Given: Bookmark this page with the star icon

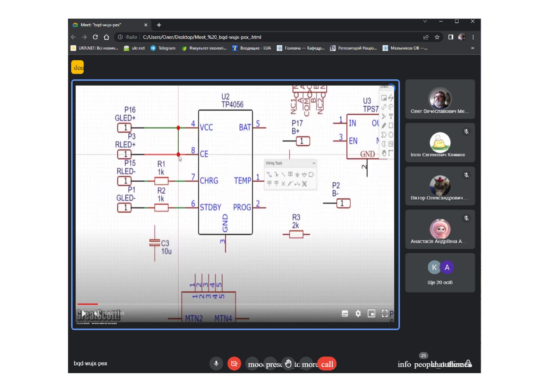Looking at the screenshot, I should click(437, 37).
